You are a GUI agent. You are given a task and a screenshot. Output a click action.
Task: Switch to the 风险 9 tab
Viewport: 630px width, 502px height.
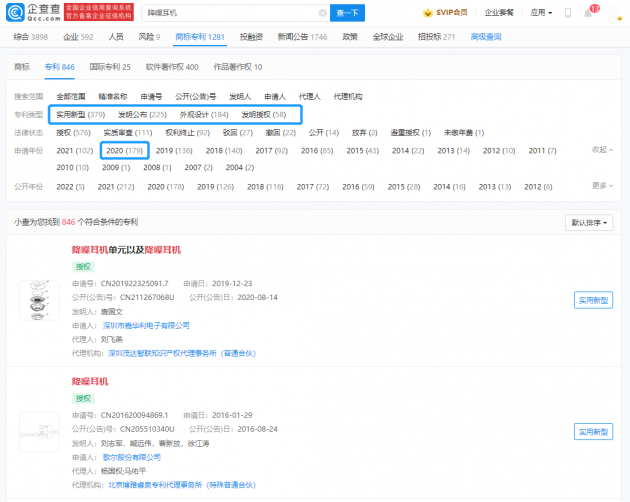(149, 37)
